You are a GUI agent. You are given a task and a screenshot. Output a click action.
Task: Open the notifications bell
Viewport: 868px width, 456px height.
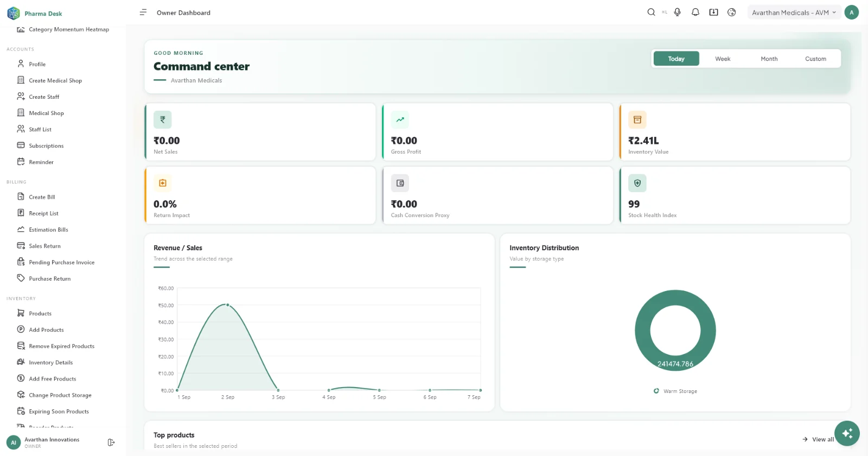pos(695,12)
